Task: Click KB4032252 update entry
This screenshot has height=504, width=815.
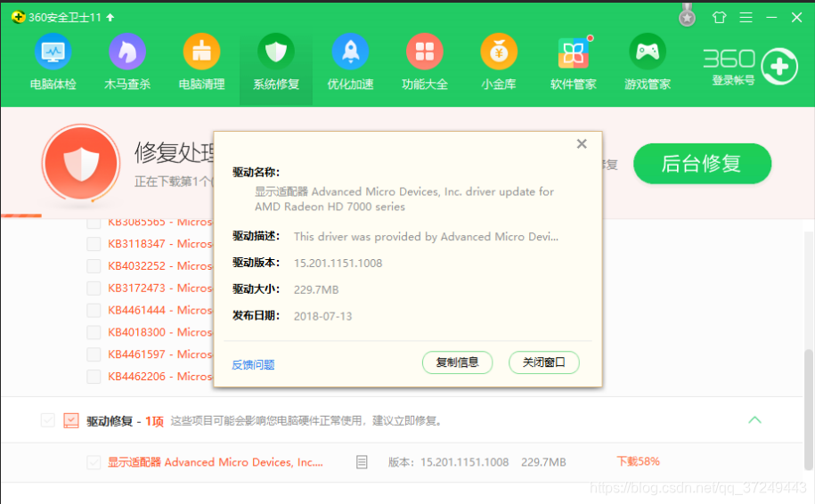Action: coord(160,266)
